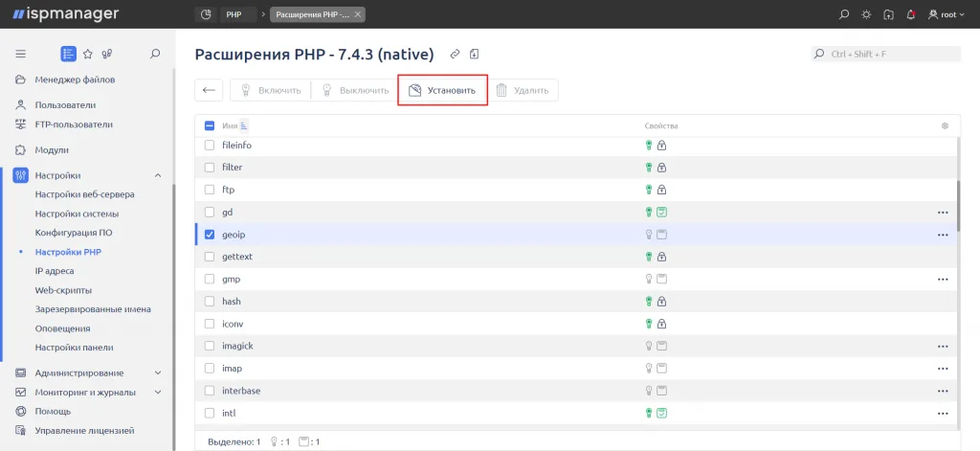Open Зарезервированные имена page
980x451 pixels.
[x=93, y=309]
